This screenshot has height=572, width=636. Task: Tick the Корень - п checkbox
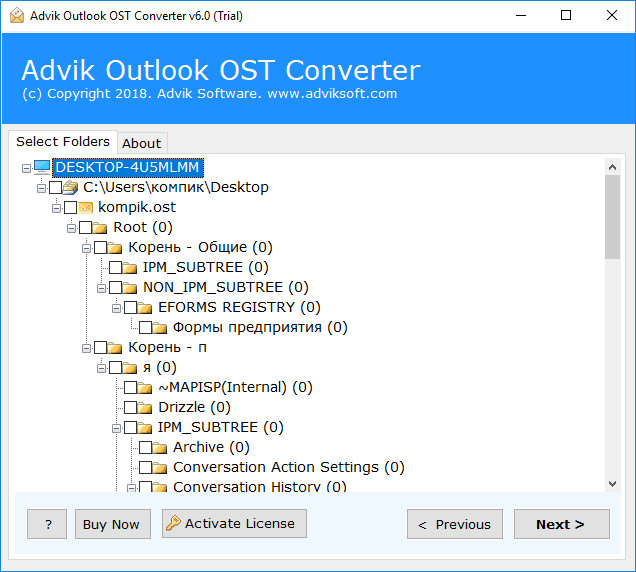click(x=101, y=348)
